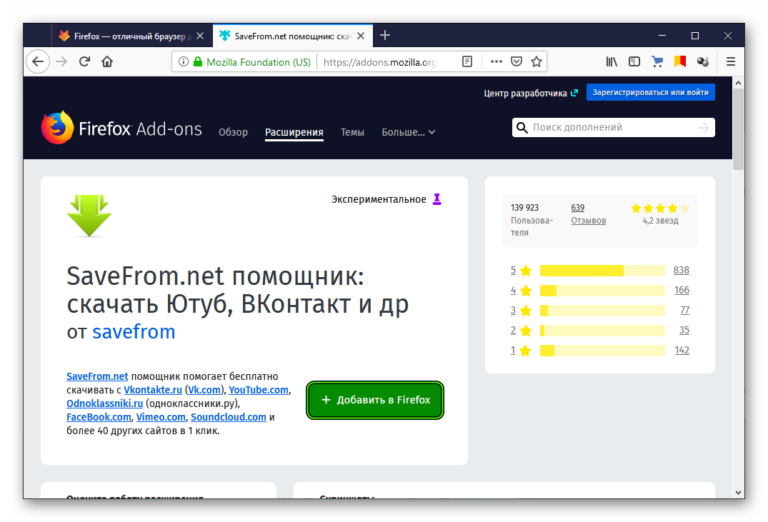This screenshot has height=522, width=768.
Task: Click the scrollbar down arrow
Action: [738, 492]
